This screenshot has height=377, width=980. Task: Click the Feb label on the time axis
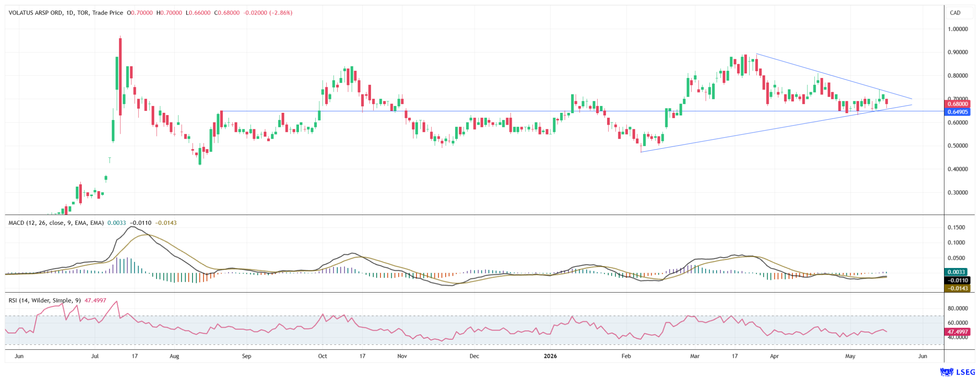pyautogui.click(x=626, y=356)
